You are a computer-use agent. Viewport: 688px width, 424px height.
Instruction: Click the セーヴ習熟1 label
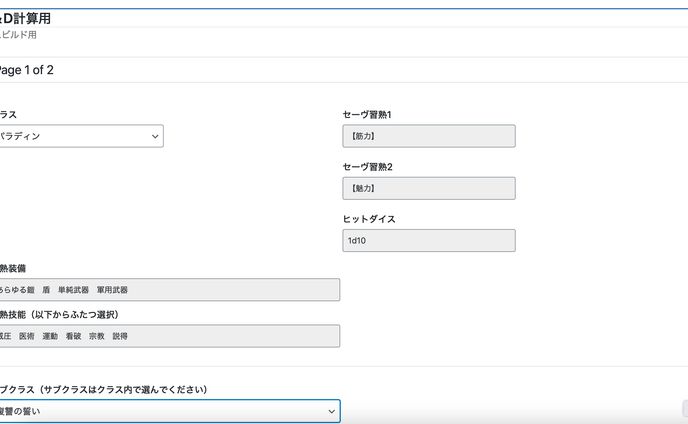[x=367, y=115]
